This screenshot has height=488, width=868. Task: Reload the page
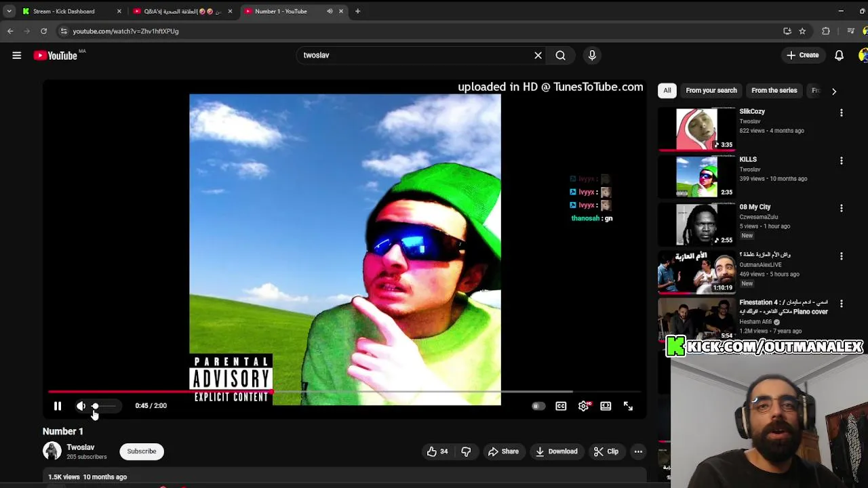[43, 31]
